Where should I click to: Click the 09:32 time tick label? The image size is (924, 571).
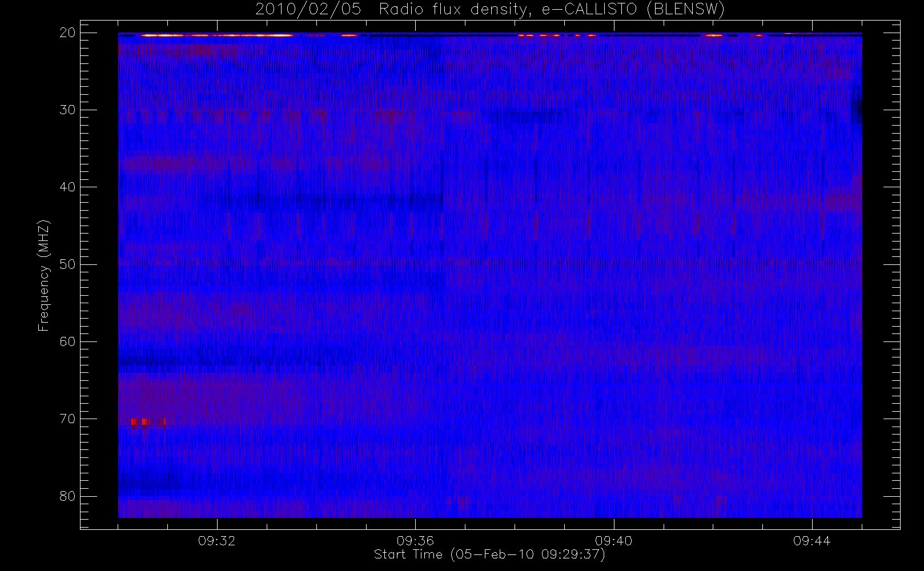(x=217, y=541)
